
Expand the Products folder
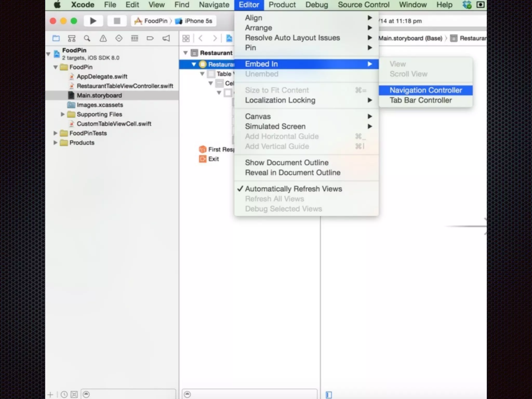click(x=55, y=143)
